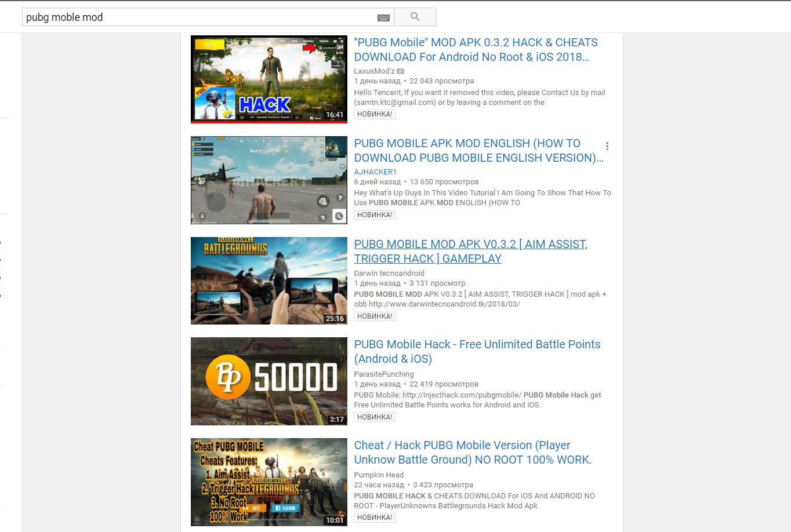
Task: Click 'PUBG MOBILE HACK & CHEATS DOWNLOAD' description text
Action: [474, 501]
